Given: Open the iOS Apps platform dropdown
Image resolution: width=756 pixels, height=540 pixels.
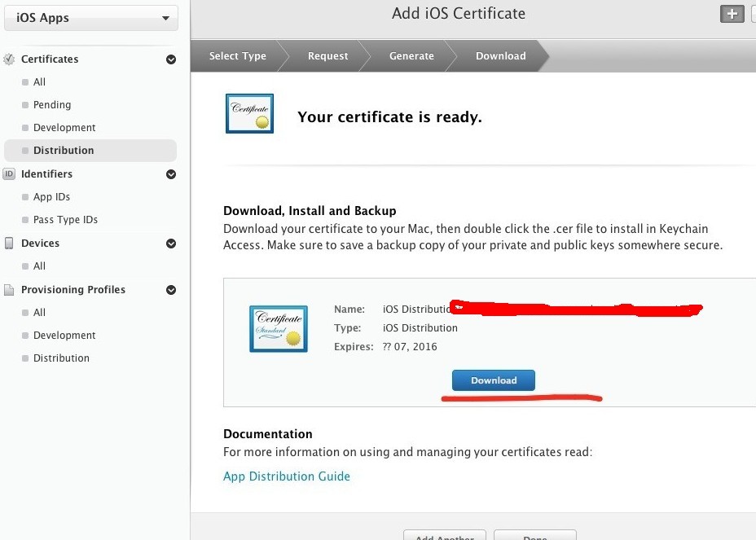Looking at the screenshot, I should pyautogui.click(x=91, y=18).
